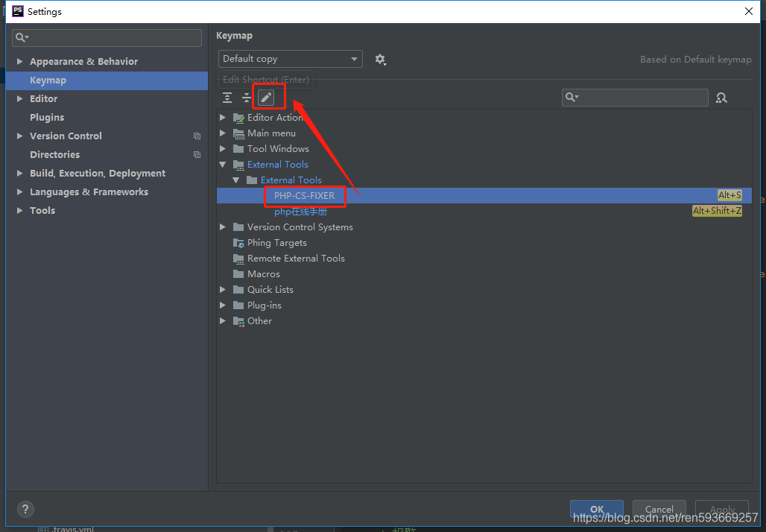Select Keymap in the settings sidebar
The height and width of the screenshot is (532, 766).
pos(107,80)
